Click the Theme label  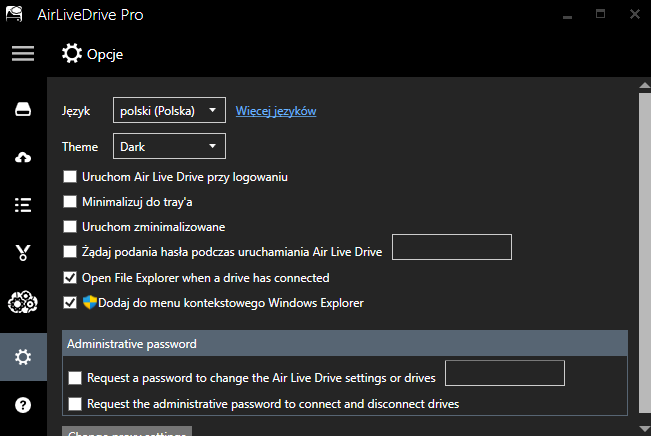point(80,147)
